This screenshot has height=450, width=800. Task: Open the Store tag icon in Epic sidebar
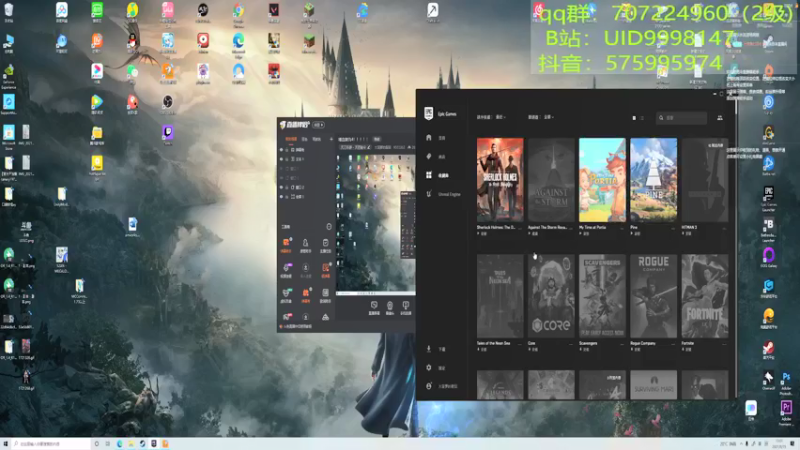(429, 157)
